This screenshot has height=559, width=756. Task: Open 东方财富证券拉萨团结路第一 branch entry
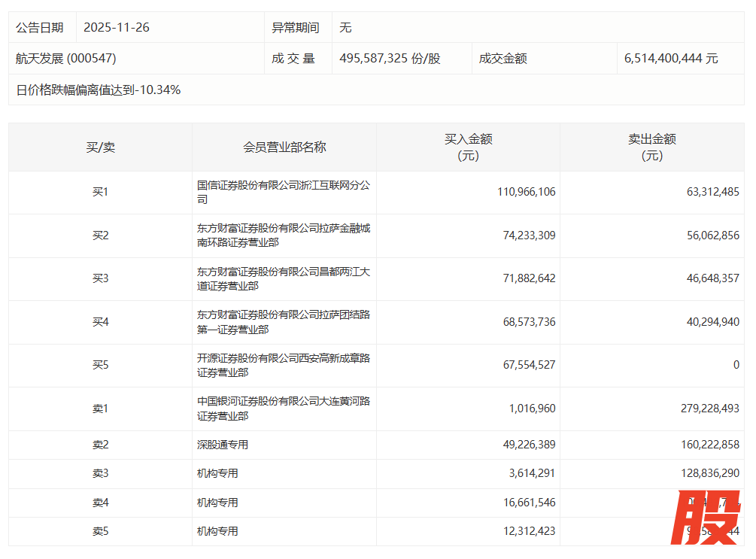pos(283,322)
